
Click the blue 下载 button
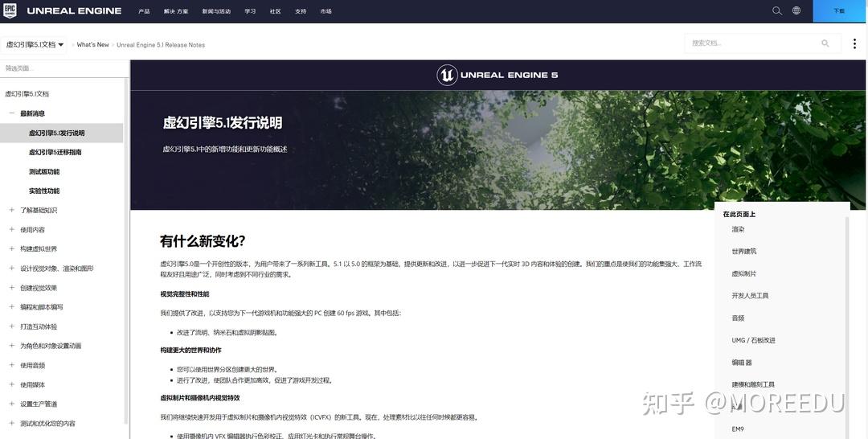pyautogui.click(x=838, y=11)
